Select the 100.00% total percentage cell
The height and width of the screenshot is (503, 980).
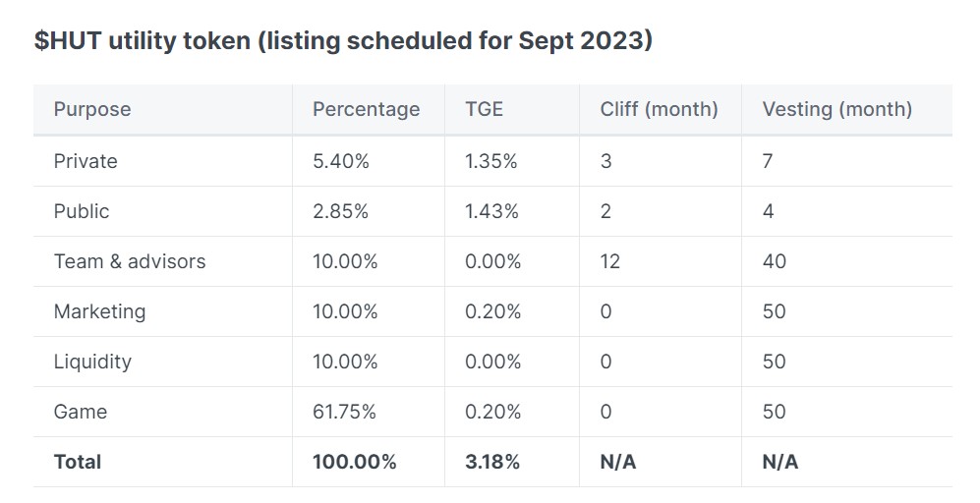coord(355,462)
